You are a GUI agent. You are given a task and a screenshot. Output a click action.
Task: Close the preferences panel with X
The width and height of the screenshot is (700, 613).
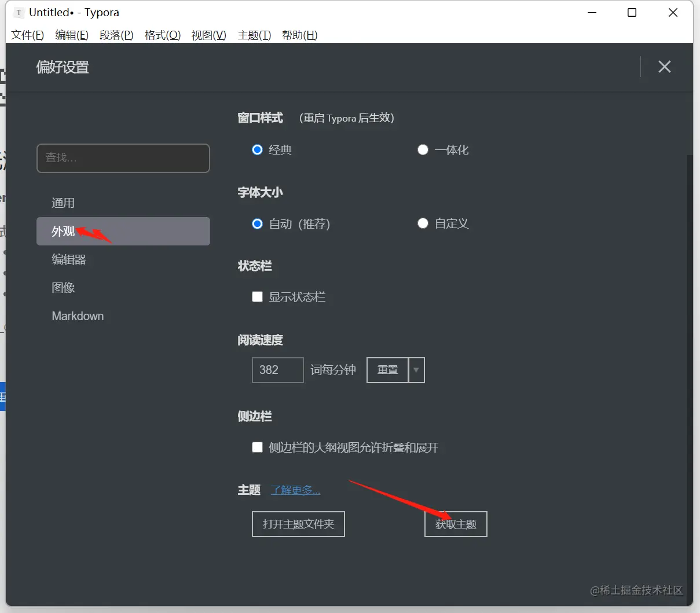[665, 67]
